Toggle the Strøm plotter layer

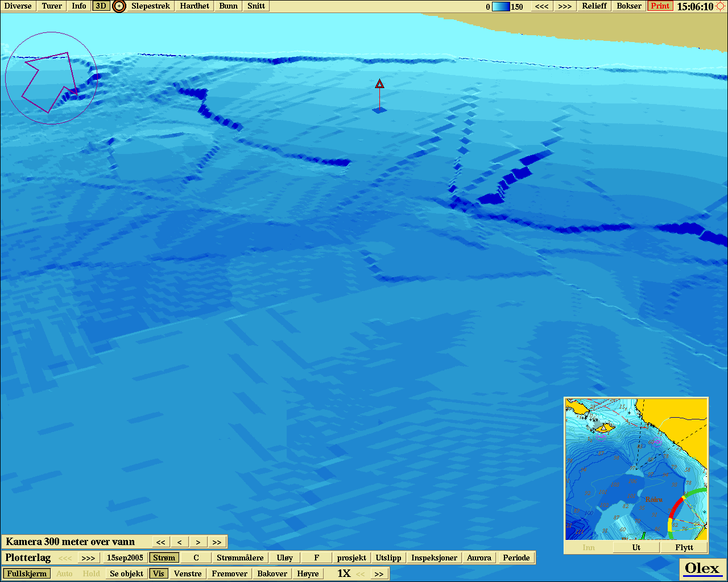point(164,558)
